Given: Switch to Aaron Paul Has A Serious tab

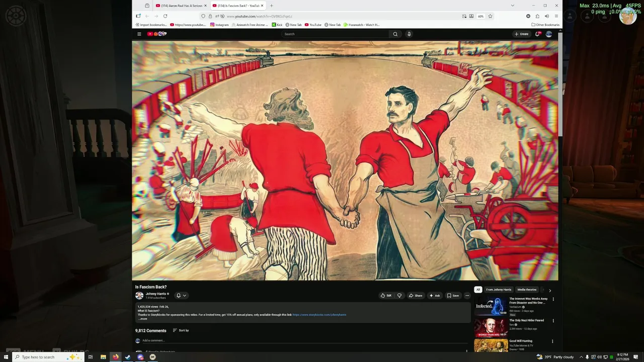Looking at the screenshot, I should tap(182, 6).
